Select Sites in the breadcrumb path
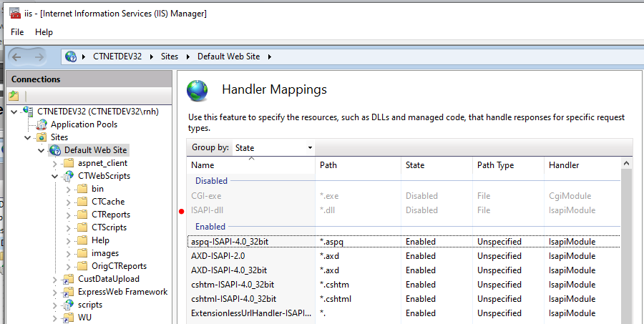644x324 pixels. pyautogui.click(x=170, y=57)
